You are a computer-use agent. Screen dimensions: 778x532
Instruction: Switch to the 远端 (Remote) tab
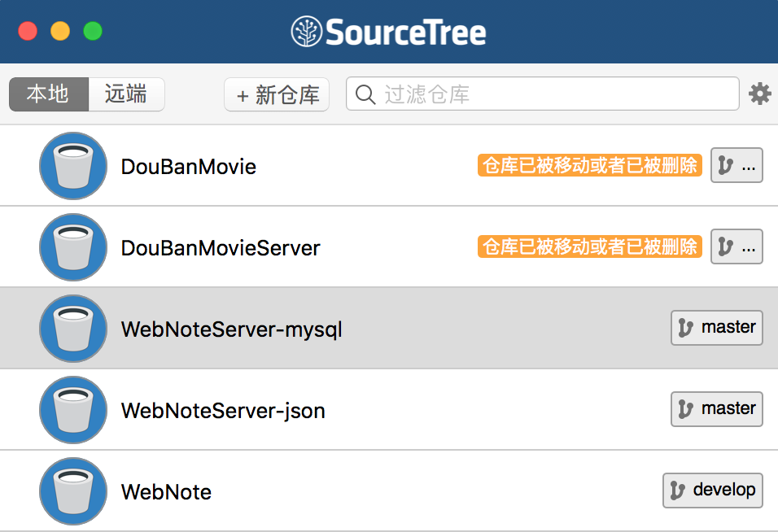tap(126, 94)
